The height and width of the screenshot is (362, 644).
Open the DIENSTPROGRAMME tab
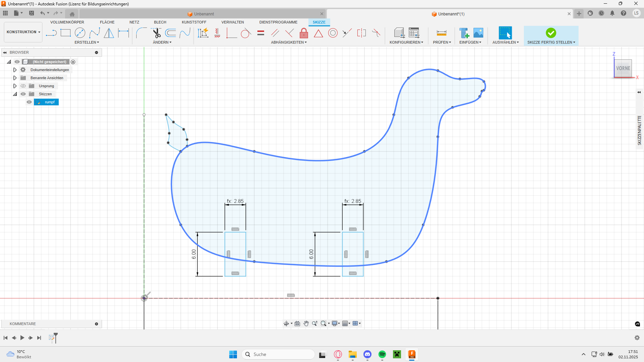tap(278, 22)
